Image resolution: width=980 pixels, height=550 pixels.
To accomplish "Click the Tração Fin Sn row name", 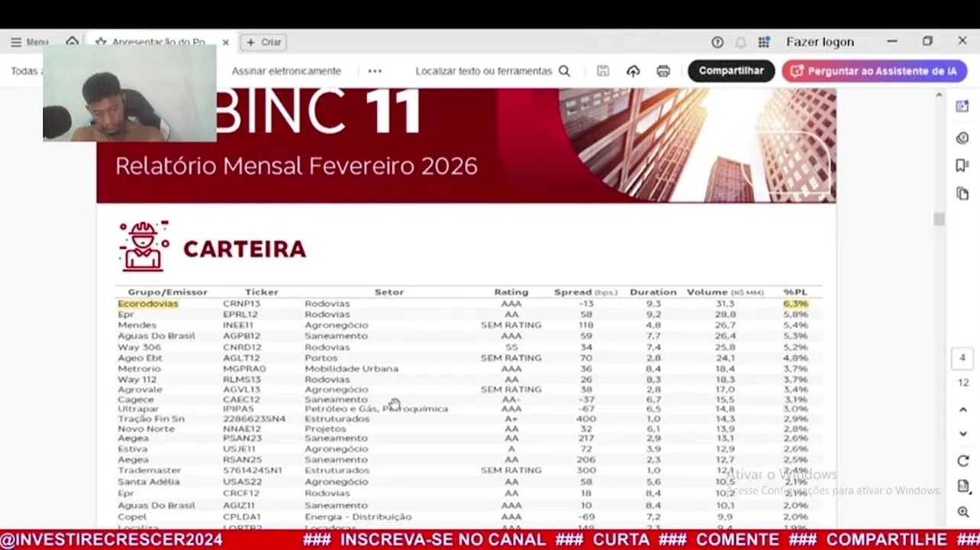I will (151, 419).
